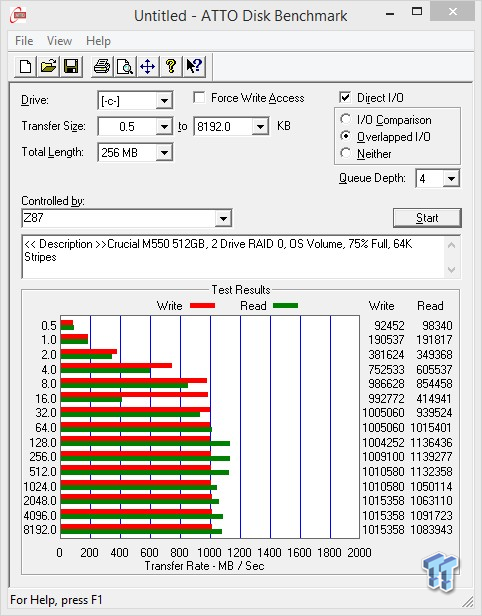Click write value 986628 in 8.0 row
This screenshot has width=482, height=616.
click(x=386, y=383)
